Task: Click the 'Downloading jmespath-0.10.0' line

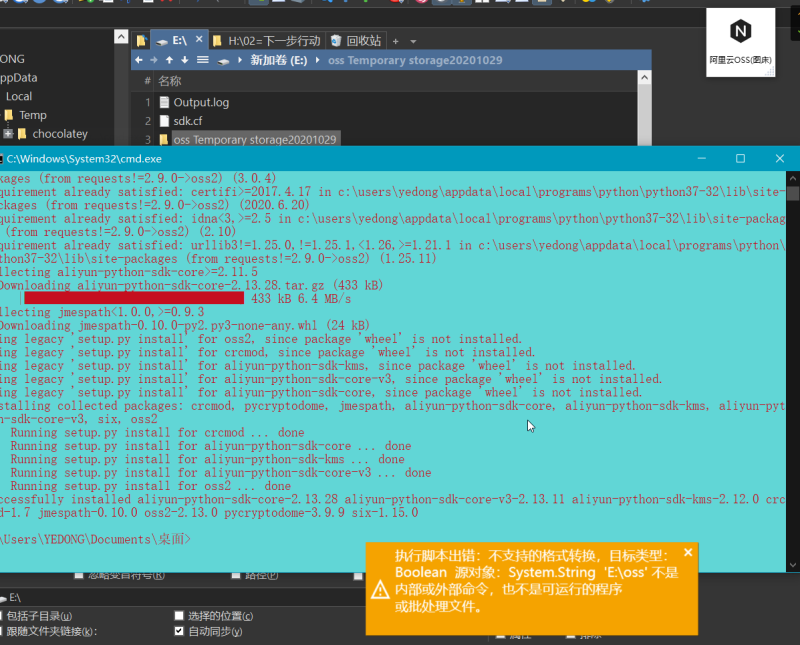Action: (x=184, y=326)
